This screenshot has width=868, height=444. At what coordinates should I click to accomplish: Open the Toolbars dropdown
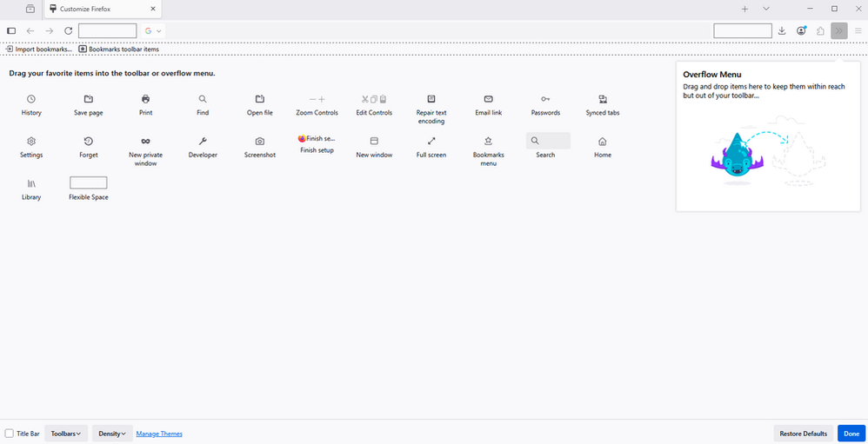pos(66,434)
